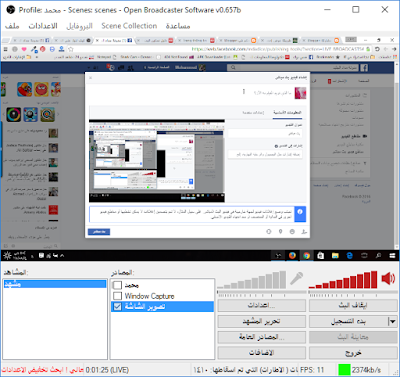
Task: Open the Scene Collection menu
Action: (129, 26)
